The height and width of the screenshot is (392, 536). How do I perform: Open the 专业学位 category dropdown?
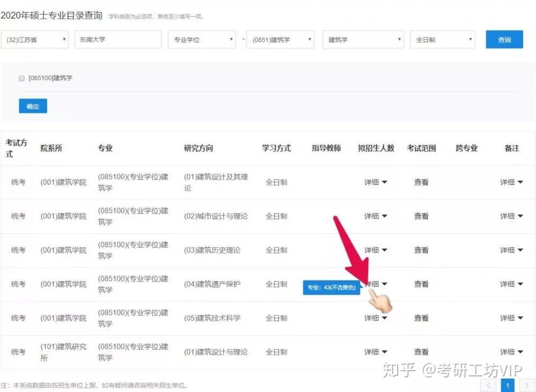pyautogui.click(x=202, y=40)
